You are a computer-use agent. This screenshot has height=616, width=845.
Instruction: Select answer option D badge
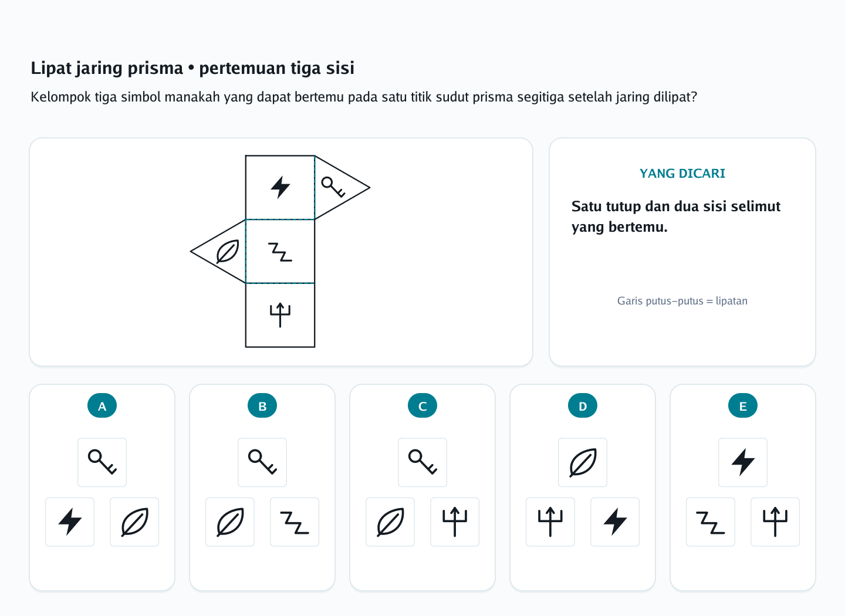tap(583, 405)
